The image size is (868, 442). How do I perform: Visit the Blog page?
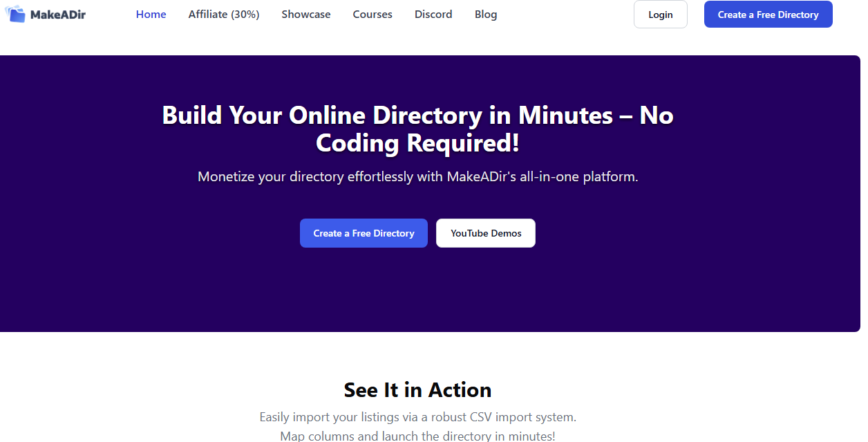(486, 15)
